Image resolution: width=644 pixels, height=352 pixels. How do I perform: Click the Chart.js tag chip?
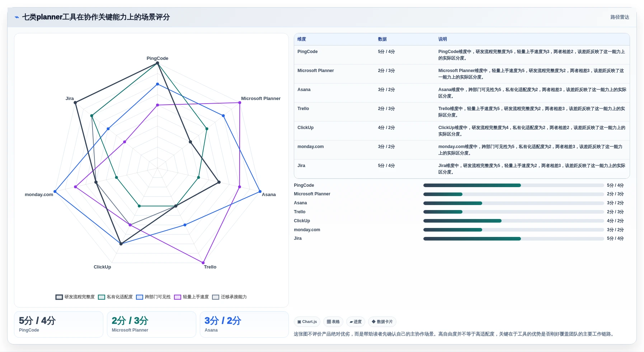[x=307, y=322]
